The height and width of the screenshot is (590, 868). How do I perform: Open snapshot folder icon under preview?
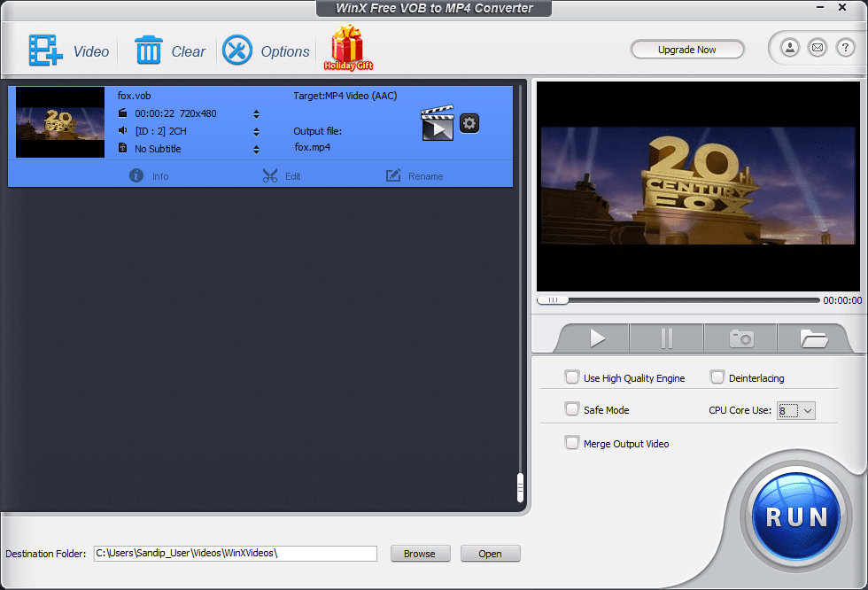(x=813, y=338)
